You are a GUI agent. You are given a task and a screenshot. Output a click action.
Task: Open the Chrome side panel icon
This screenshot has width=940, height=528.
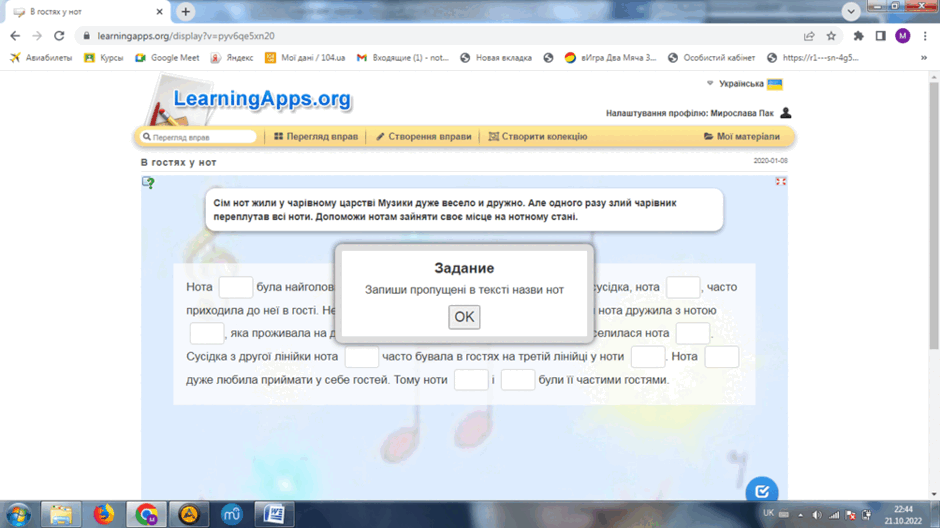(880, 36)
